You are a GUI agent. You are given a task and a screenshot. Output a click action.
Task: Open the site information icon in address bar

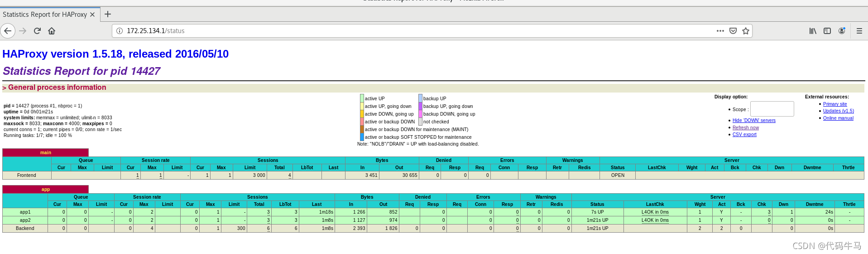(120, 31)
